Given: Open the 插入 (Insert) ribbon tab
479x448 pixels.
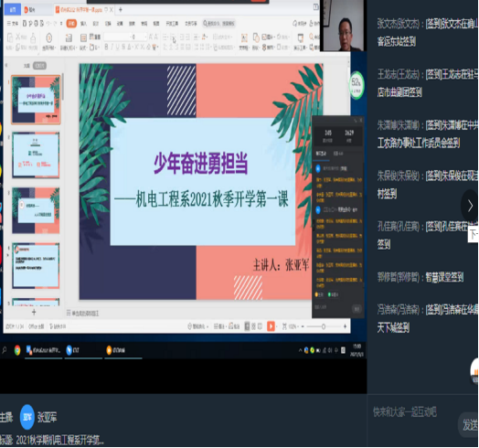Looking at the screenshot, I should point(83,24).
